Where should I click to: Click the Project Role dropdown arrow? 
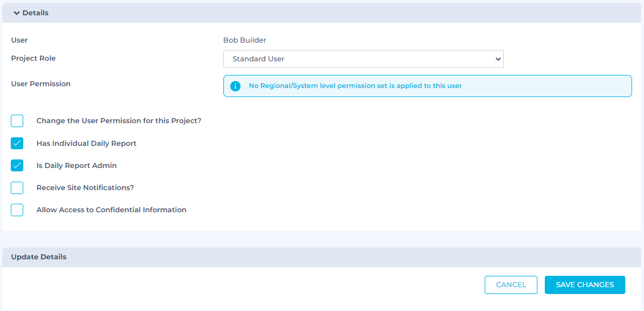coord(498,59)
